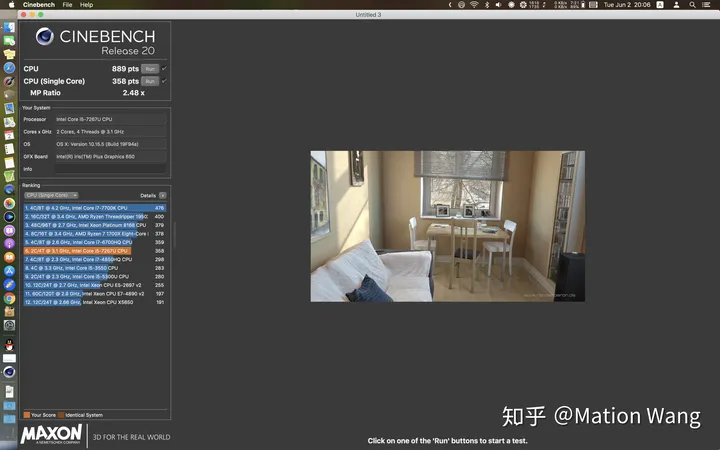This screenshot has width=720, height=450.
Task: Open Photos from the Dock
Action: pyautogui.click(x=9, y=203)
